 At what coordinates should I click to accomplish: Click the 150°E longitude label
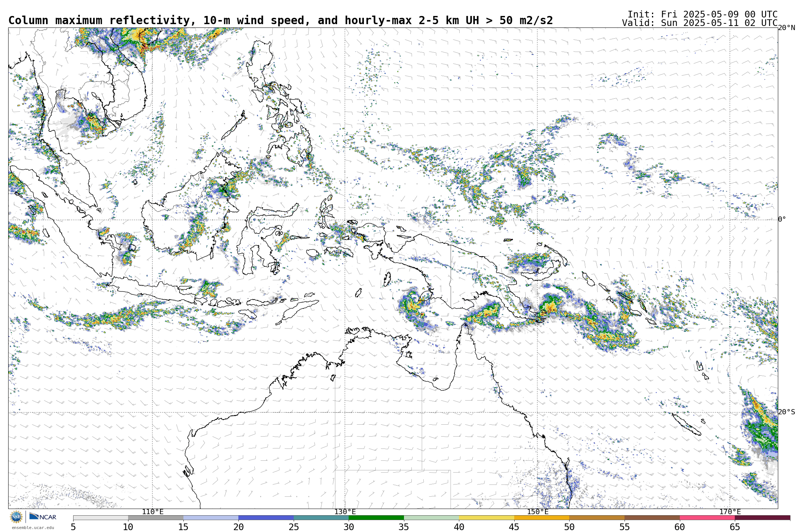tap(538, 512)
